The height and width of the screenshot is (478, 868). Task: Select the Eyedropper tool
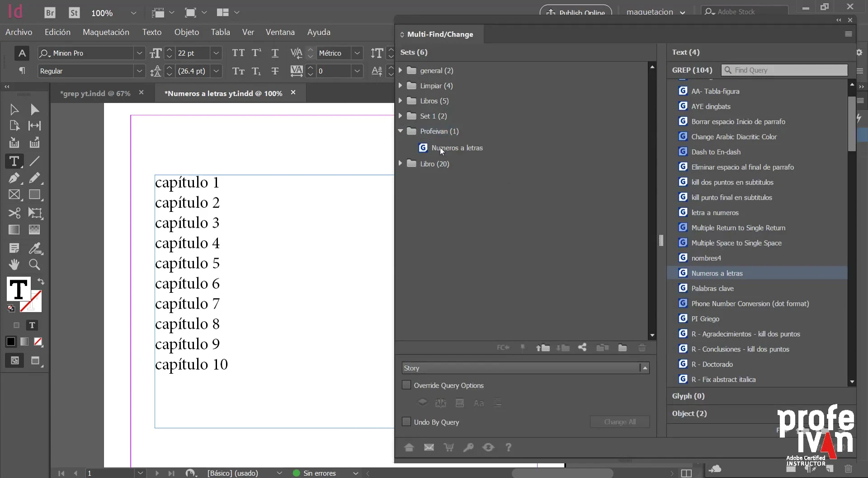click(35, 248)
